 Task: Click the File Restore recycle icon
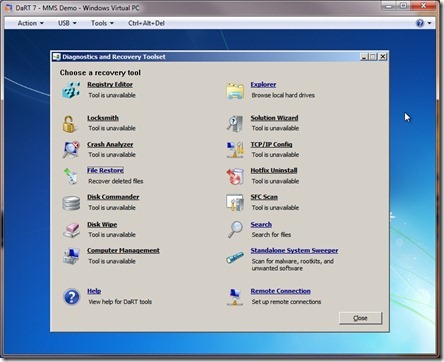71,176
